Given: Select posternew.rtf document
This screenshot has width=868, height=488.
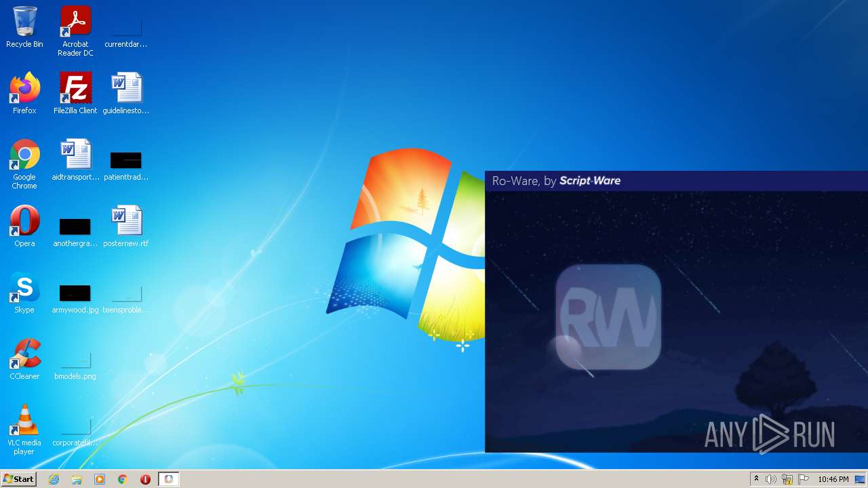Looking at the screenshot, I should coord(126,226).
